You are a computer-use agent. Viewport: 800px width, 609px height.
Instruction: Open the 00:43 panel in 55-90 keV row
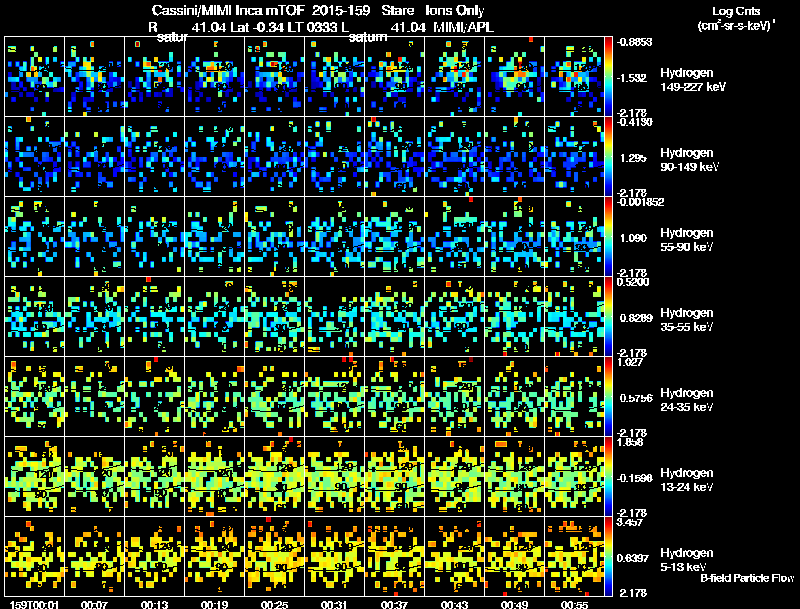(454, 237)
